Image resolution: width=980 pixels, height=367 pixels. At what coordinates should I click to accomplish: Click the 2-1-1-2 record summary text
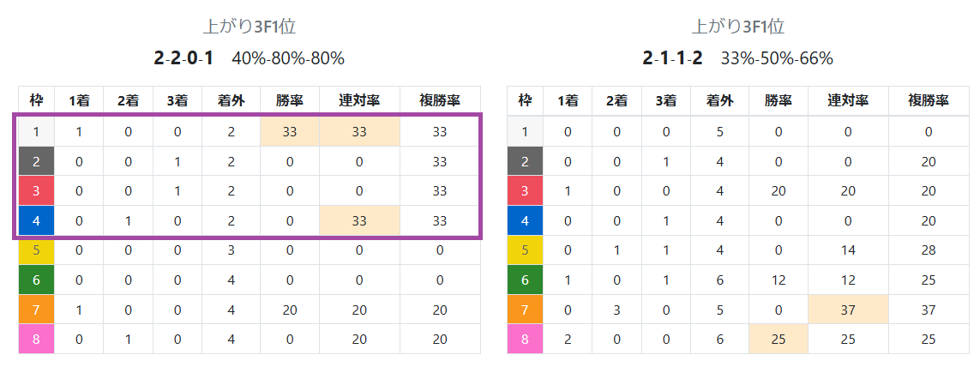(672, 58)
